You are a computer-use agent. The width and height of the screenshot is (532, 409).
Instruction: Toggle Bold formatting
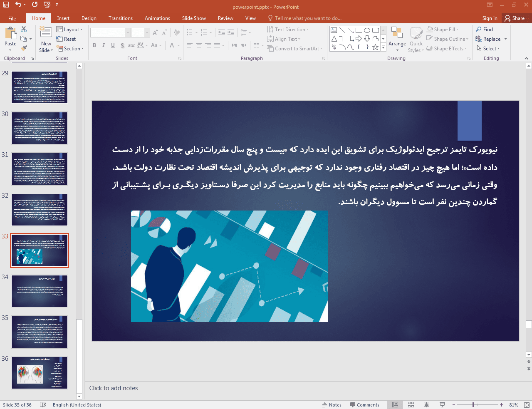94,45
